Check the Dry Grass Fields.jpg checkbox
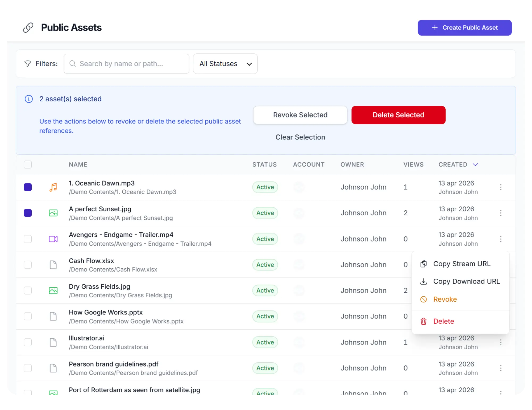 (x=28, y=290)
